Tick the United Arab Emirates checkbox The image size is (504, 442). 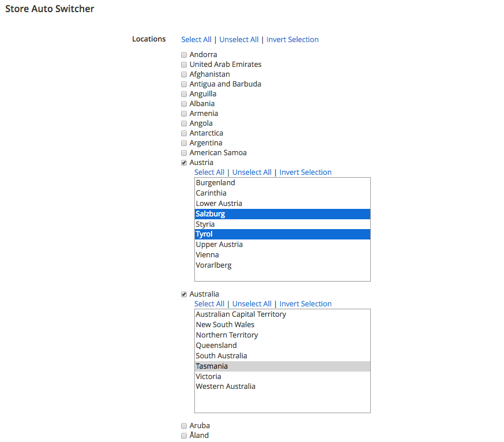click(184, 65)
